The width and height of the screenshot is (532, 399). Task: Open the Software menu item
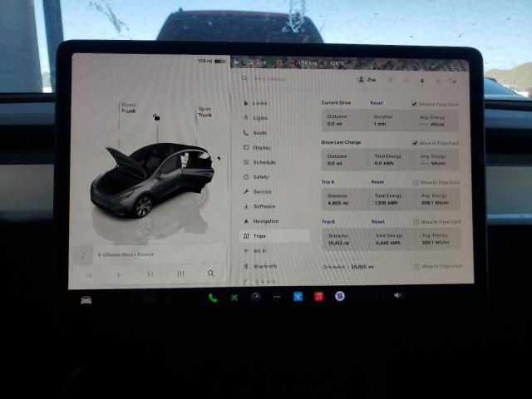click(x=264, y=206)
